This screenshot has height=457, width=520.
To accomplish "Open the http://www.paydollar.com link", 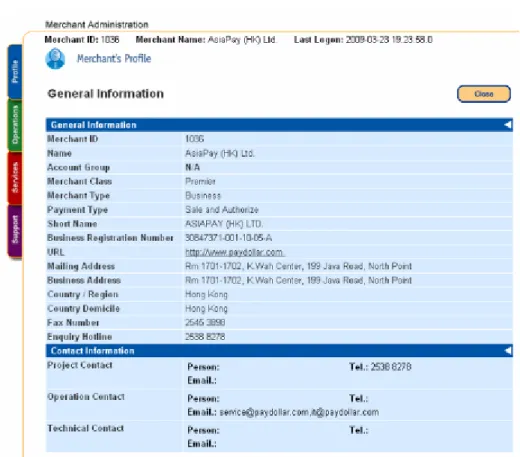I will 234,252.
